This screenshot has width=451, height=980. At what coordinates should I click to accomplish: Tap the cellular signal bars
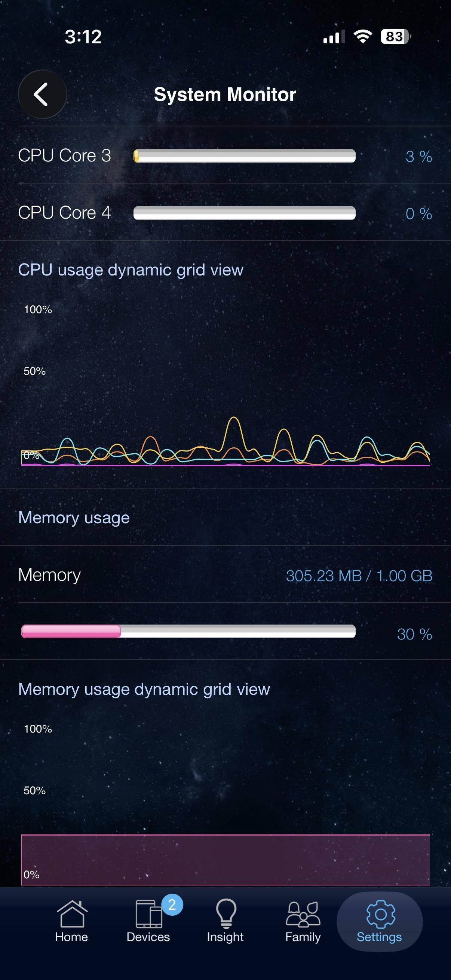(x=334, y=37)
